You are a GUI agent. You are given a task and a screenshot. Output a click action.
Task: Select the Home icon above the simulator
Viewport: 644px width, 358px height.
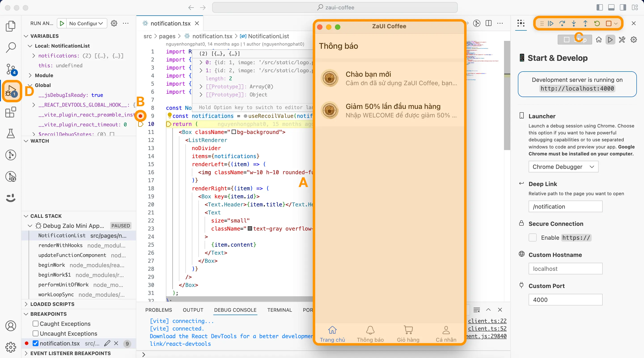click(599, 40)
